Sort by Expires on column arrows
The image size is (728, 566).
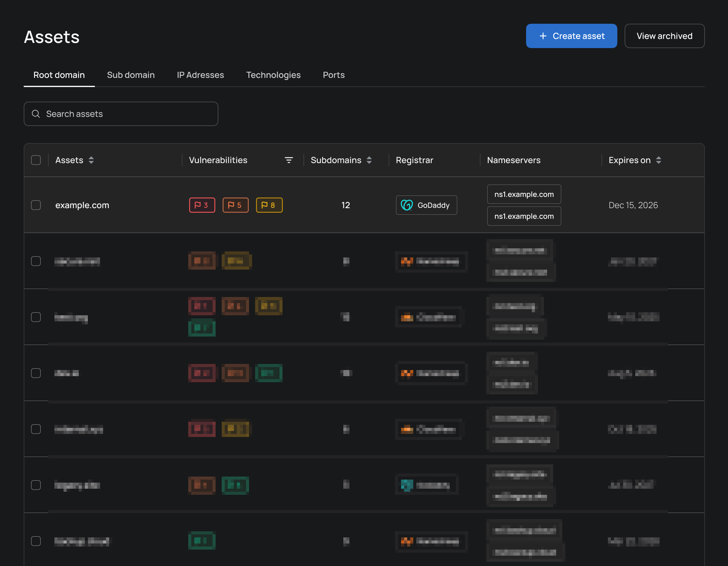658,160
